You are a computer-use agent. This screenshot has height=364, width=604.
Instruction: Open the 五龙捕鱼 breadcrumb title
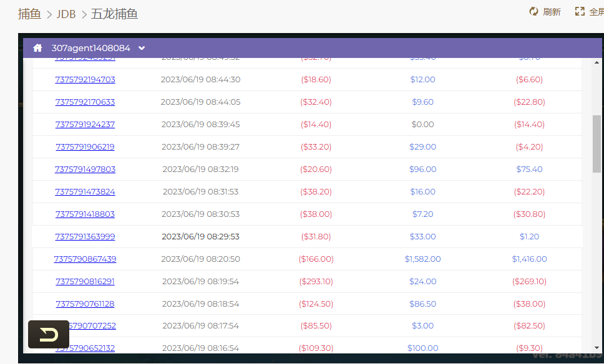click(114, 14)
